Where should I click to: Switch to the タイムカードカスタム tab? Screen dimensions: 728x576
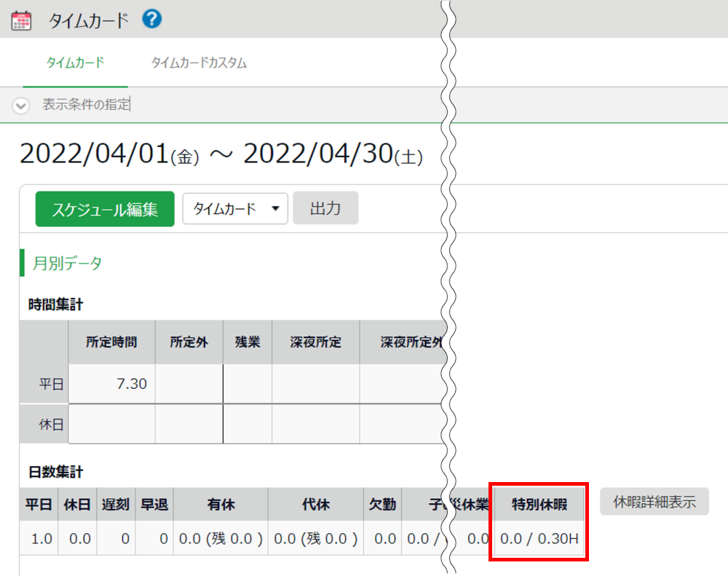(x=199, y=63)
